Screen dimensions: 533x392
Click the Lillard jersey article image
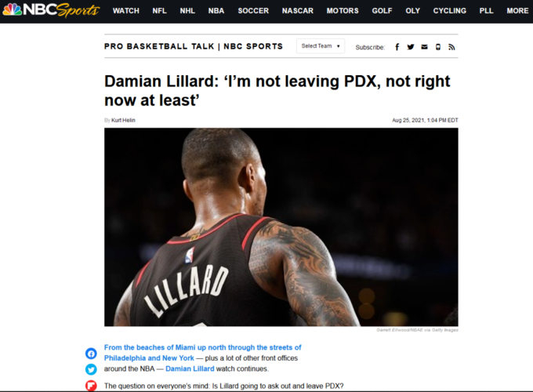tap(281, 227)
